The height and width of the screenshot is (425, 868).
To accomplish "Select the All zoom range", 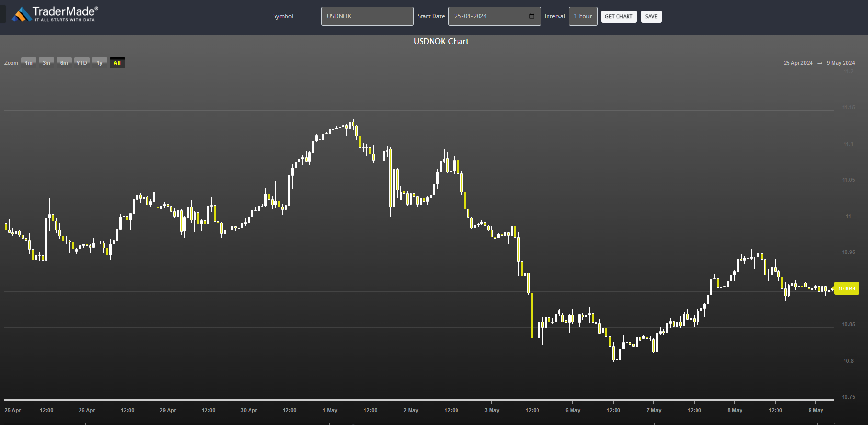I will tap(117, 63).
